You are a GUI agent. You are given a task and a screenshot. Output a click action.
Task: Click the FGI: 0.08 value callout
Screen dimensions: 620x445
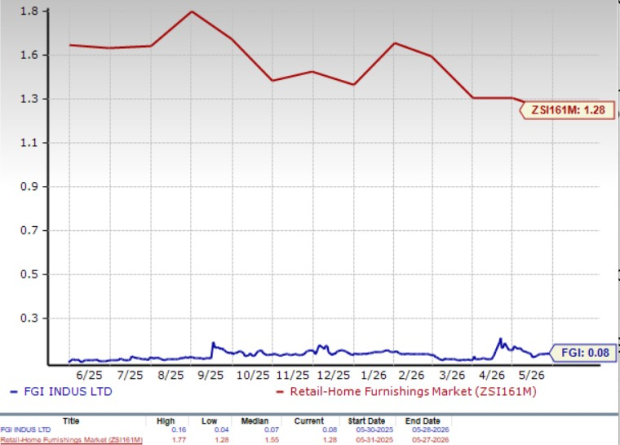point(585,352)
